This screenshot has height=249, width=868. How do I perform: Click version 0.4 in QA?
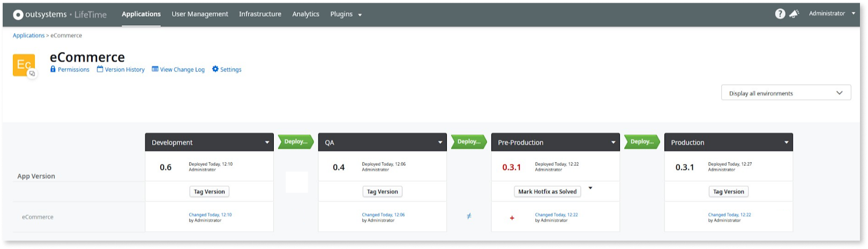[x=339, y=167]
